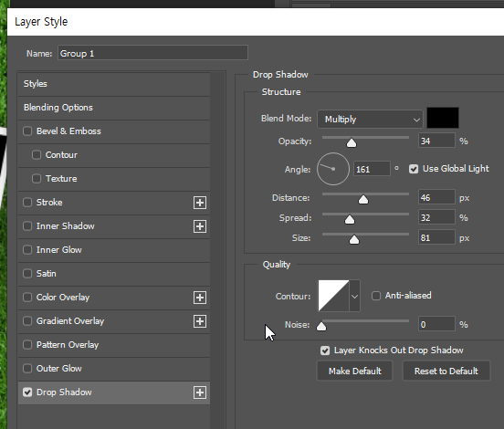This screenshot has width=504, height=429.
Task: Add a Color Overlay using its plus icon
Action: (200, 298)
